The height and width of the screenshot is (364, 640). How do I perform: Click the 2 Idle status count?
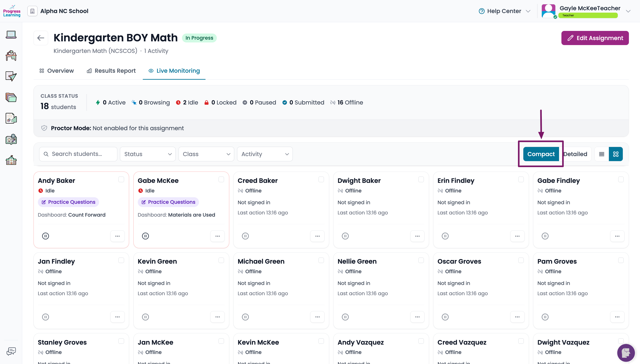pyautogui.click(x=187, y=103)
